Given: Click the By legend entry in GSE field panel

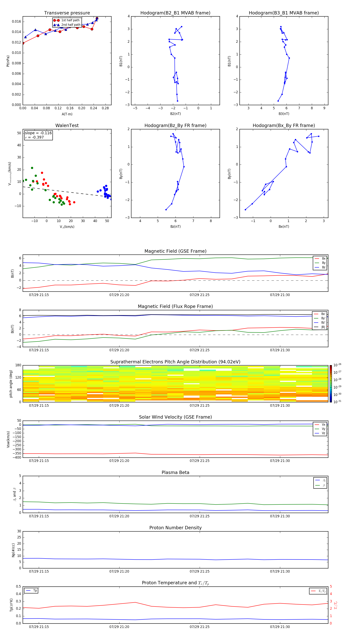Looking at the screenshot, I should point(320,263).
